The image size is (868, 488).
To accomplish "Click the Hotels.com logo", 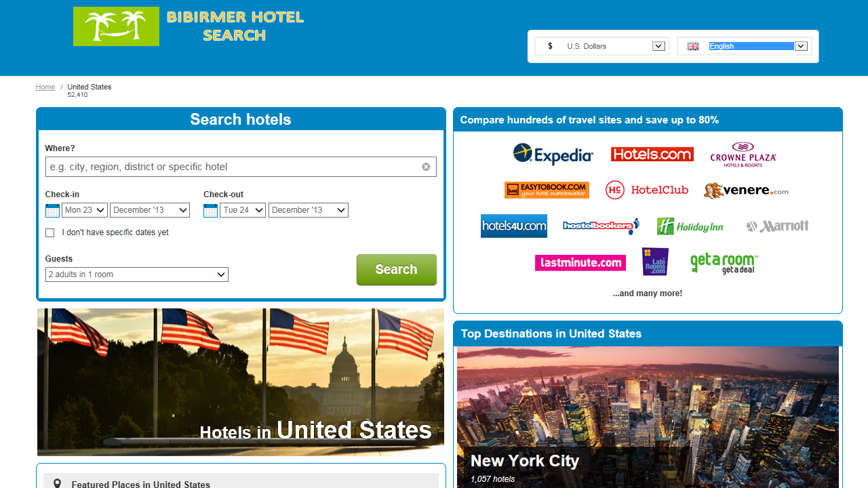I will pyautogui.click(x=652, y=155).
